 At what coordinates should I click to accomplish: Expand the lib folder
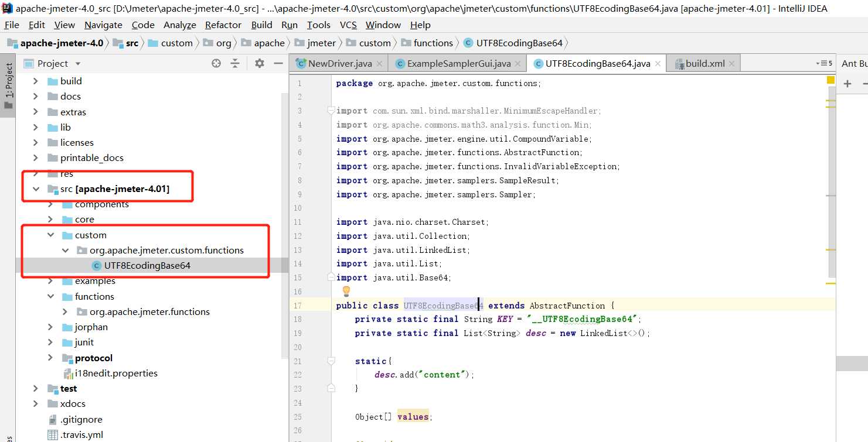36,127
